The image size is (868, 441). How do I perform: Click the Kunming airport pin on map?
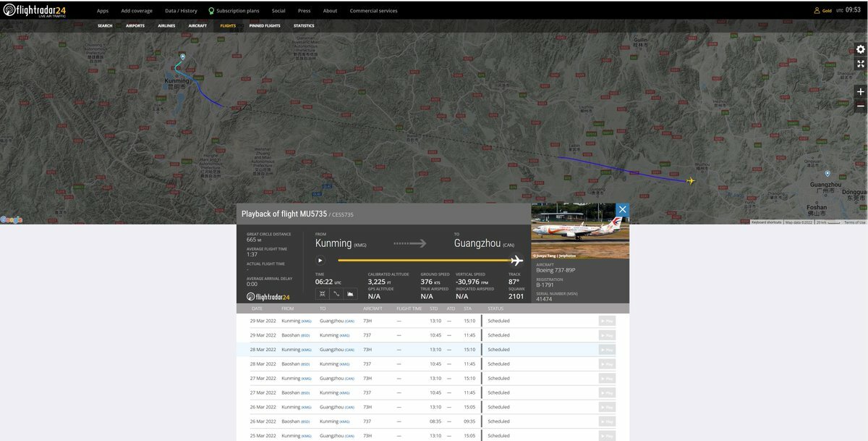[x=183, y=56]
